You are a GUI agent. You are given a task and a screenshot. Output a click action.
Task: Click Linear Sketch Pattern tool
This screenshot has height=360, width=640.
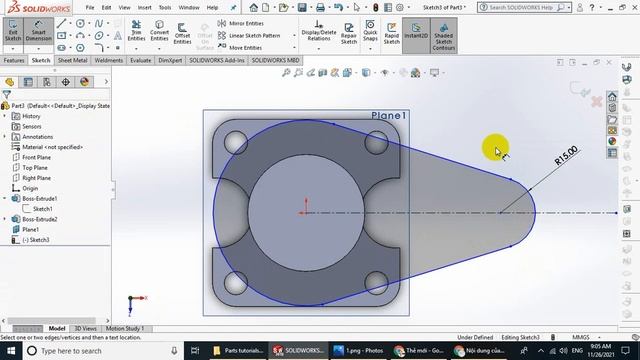pos(249,36)
